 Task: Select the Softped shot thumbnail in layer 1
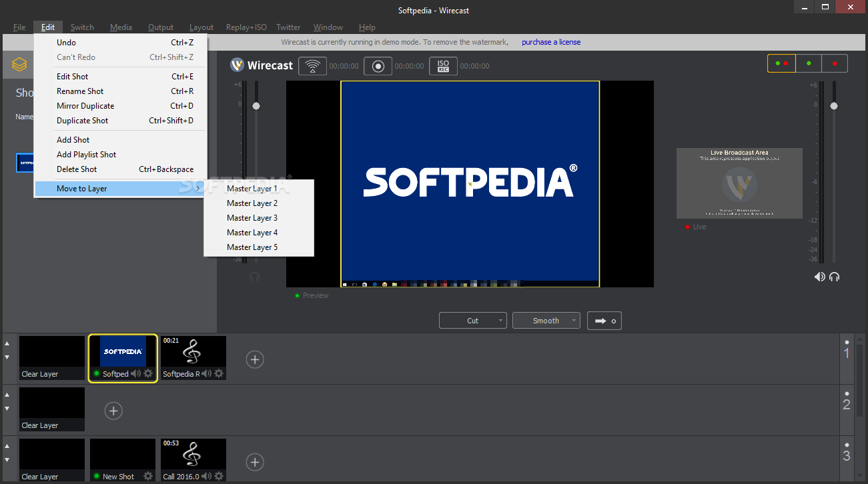coord(123,358)
